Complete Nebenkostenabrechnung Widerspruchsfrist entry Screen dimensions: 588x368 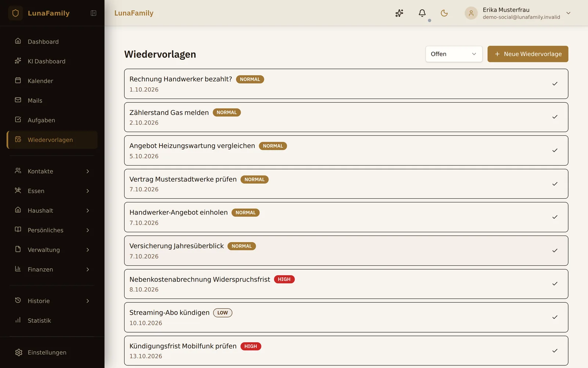[555, 284]
